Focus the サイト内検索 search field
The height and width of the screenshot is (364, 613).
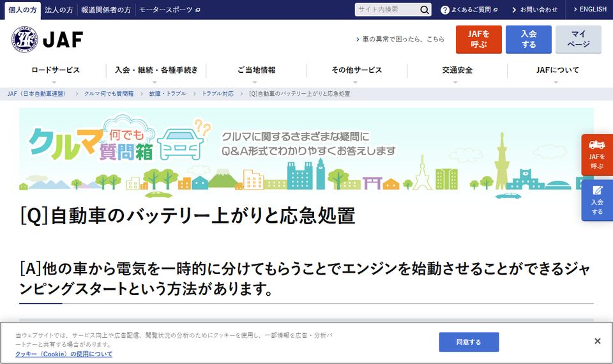[x=387, y=10]
